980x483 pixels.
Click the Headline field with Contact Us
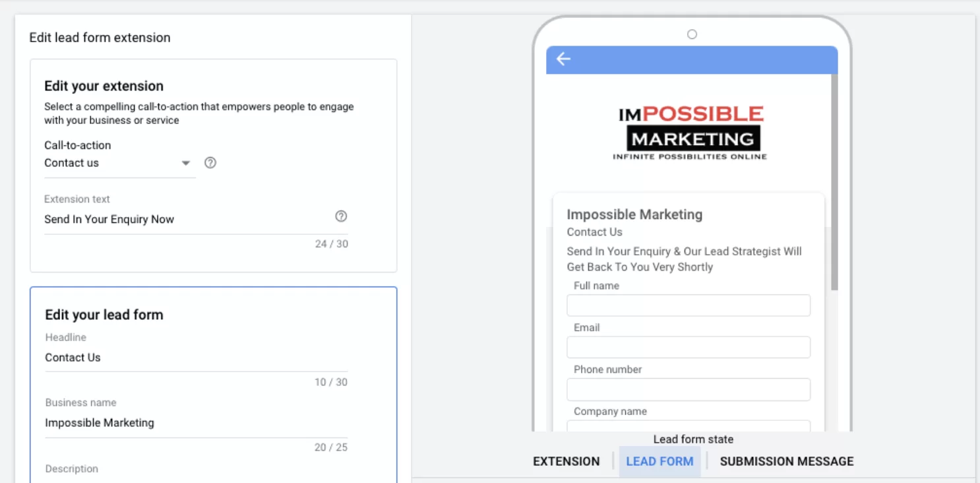[196, 358]
